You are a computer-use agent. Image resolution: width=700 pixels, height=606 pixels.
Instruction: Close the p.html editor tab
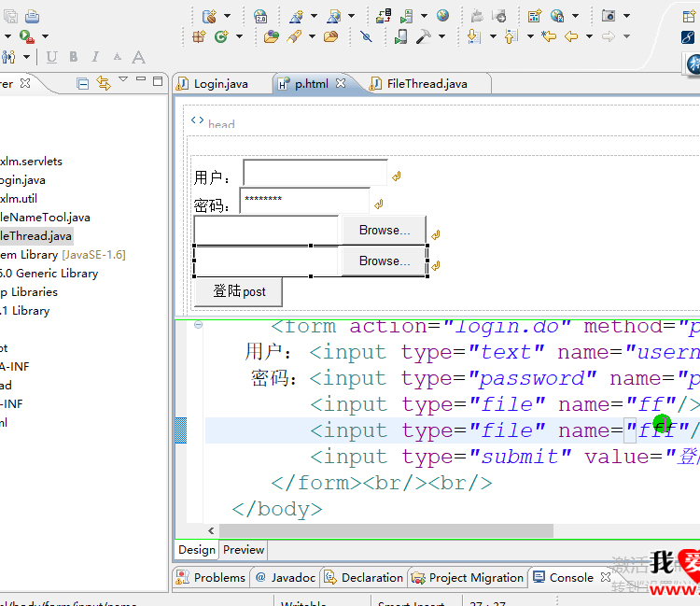coord(341,83)
